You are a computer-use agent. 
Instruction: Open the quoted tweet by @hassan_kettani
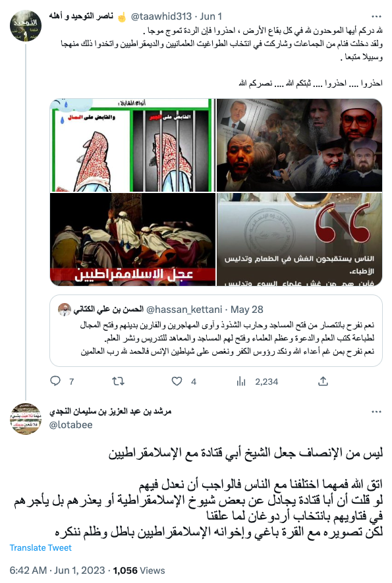[x=216, y=331]
